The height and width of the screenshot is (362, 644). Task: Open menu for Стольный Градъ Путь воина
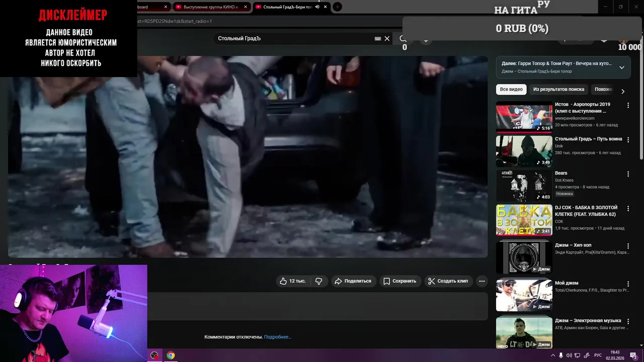click(628, 139)
